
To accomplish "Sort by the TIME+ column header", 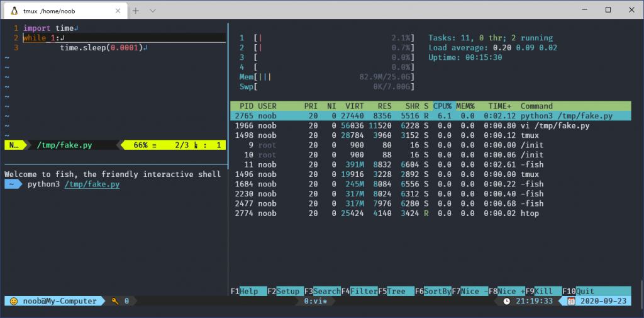I will (x=500, y=106).
